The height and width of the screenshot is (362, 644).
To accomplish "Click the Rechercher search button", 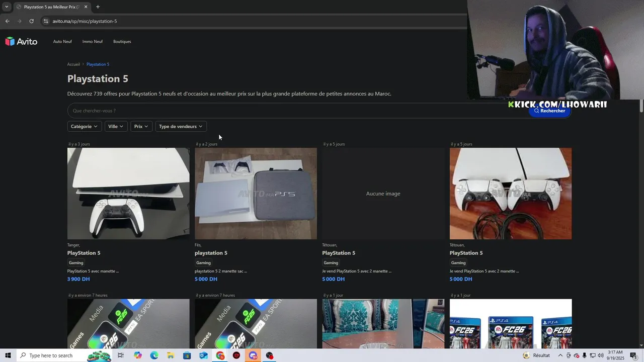I will (x=550, y=111).
